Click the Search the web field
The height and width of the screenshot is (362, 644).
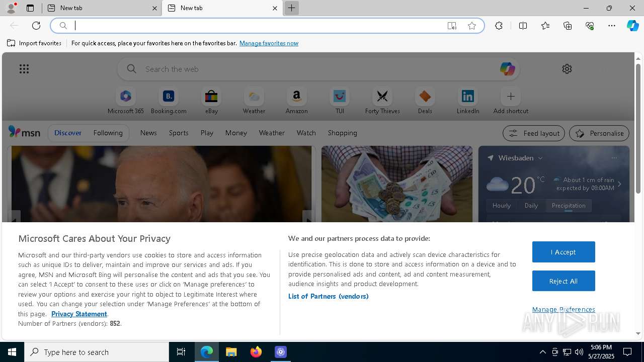[x=318, y=69]
